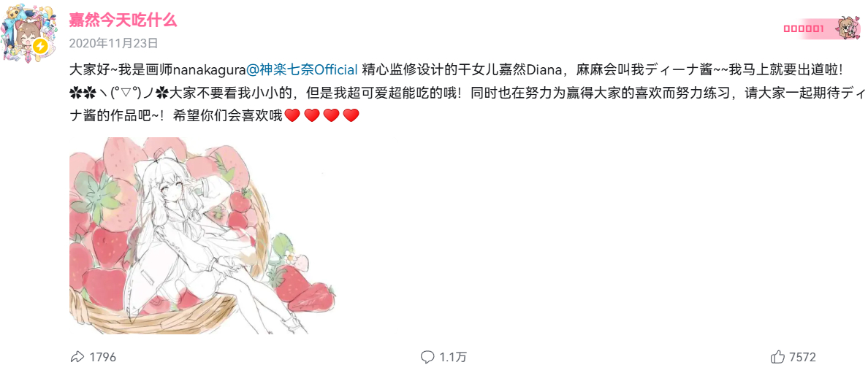The image size is (868, 373).
Task: Click the yellow lightning badge on avatar
Action: click(x=40, y=46)
